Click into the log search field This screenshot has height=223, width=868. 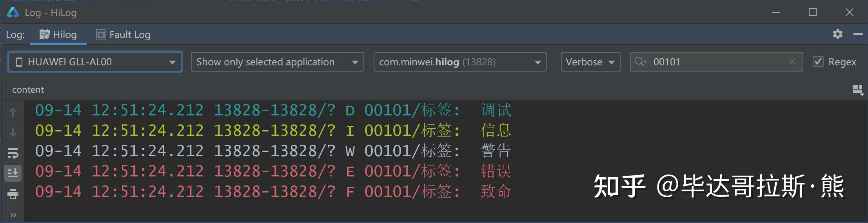(x=717, y=62)
